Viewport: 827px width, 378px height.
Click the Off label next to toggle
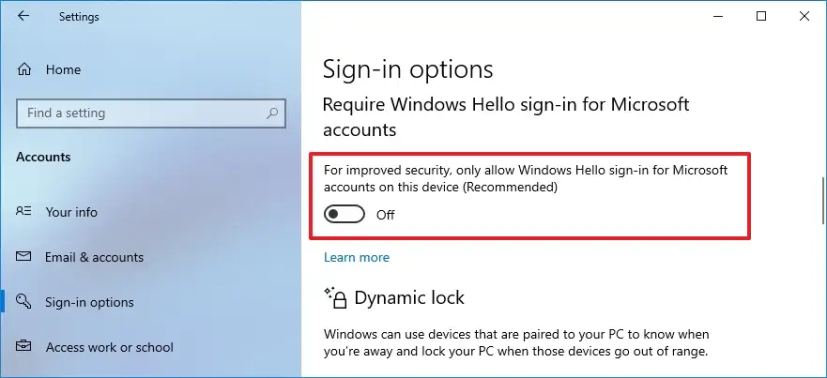coord(385,215)
